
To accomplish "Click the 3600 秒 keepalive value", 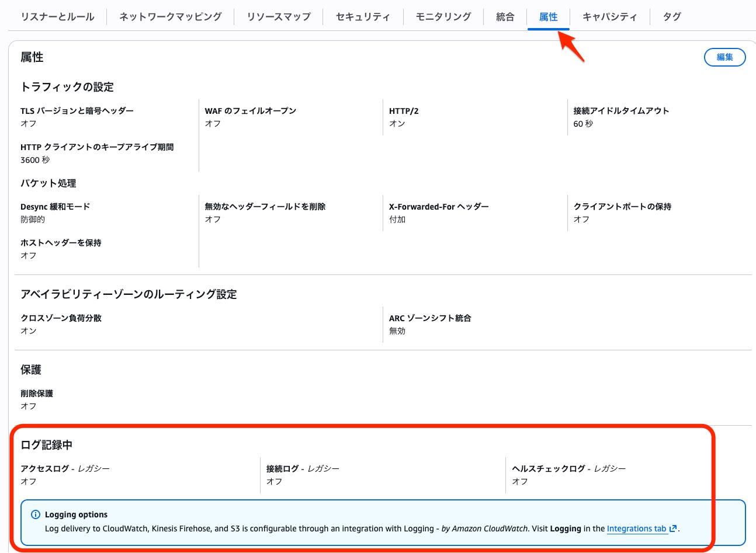I will pyautogui.click(x=35, y=160).
